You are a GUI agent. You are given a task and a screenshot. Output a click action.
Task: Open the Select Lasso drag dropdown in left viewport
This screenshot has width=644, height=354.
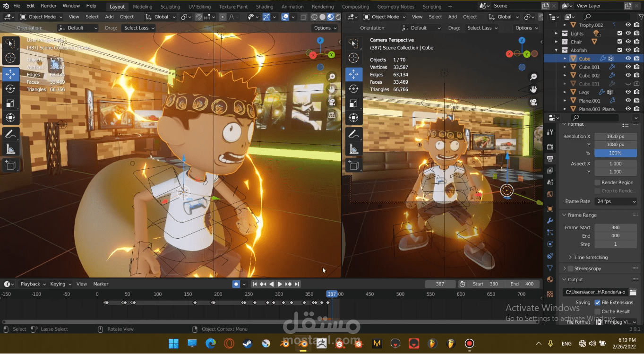coord(139,28)
